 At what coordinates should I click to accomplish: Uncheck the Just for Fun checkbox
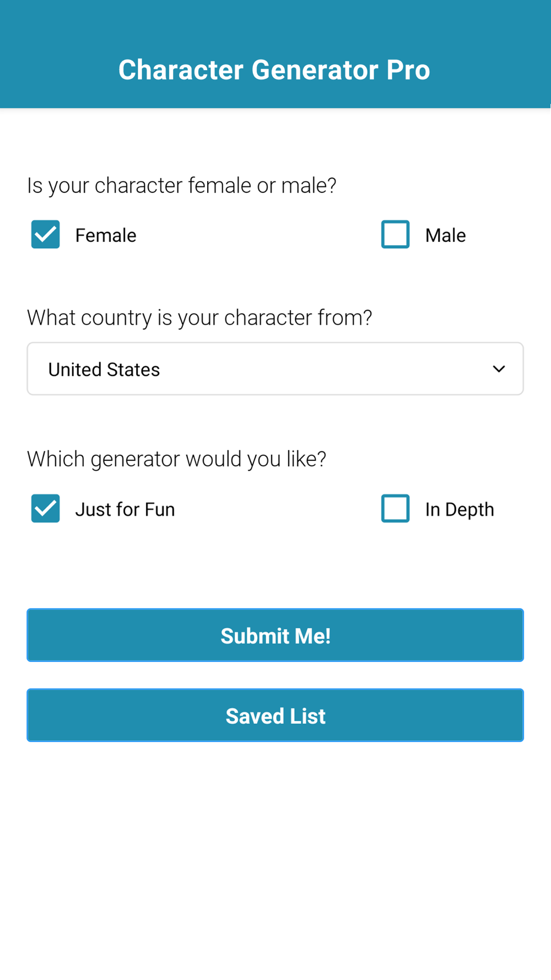pos(45,508)
